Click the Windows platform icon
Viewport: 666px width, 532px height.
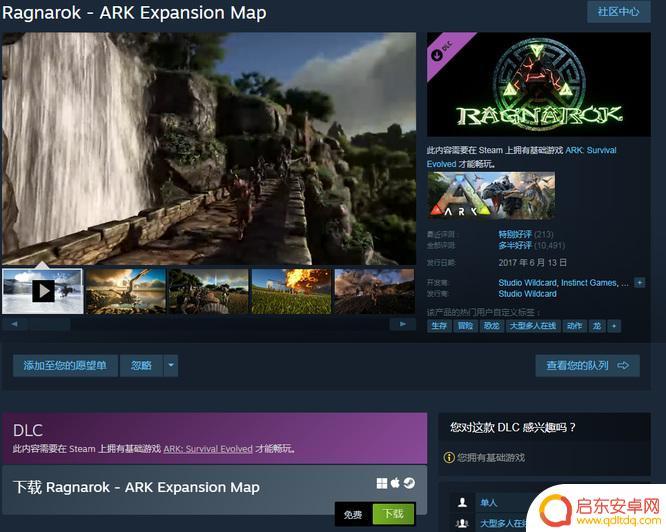pos(382,483)
